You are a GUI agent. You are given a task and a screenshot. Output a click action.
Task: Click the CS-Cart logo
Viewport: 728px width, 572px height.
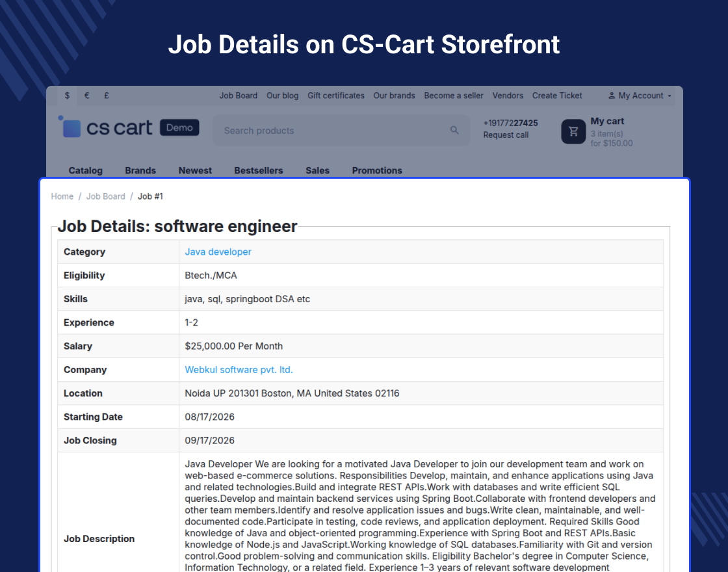105,127
